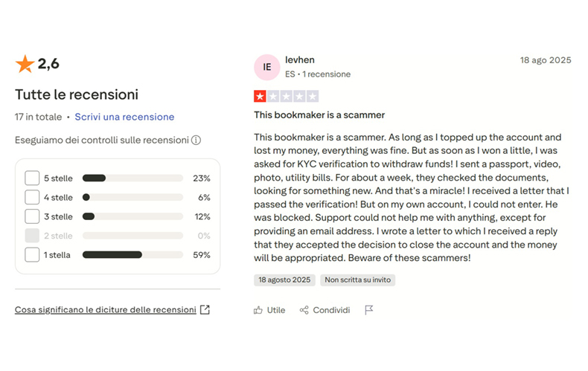Click the info icon beside review checks
This screenshot has width=588, height=371.
pyautogui.click(x=196, y=140)
